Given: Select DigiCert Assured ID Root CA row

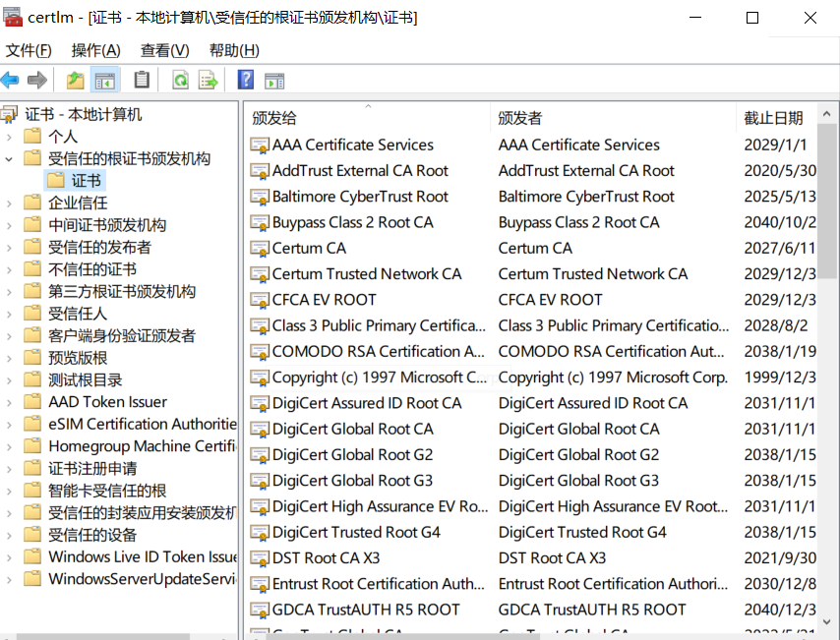Looking at the screenshot, I should [x=532, y=403].
